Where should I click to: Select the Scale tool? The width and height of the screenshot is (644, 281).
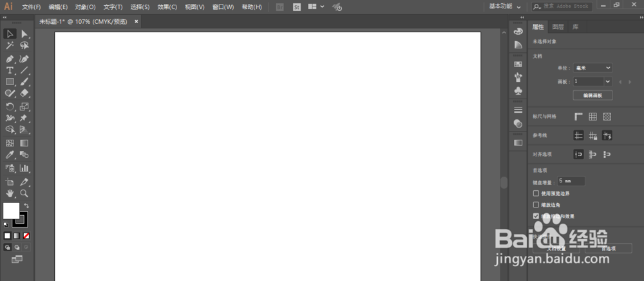(24, 107)
